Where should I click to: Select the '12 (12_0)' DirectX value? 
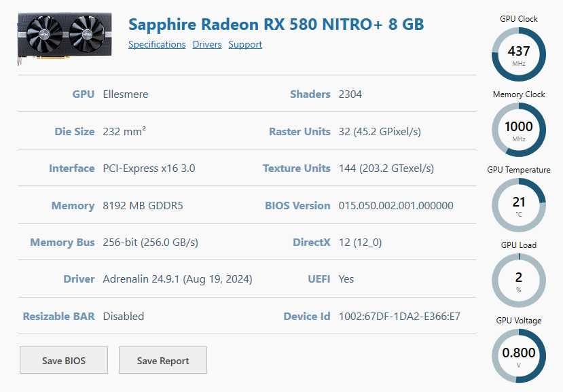click(x=360, y=243)
